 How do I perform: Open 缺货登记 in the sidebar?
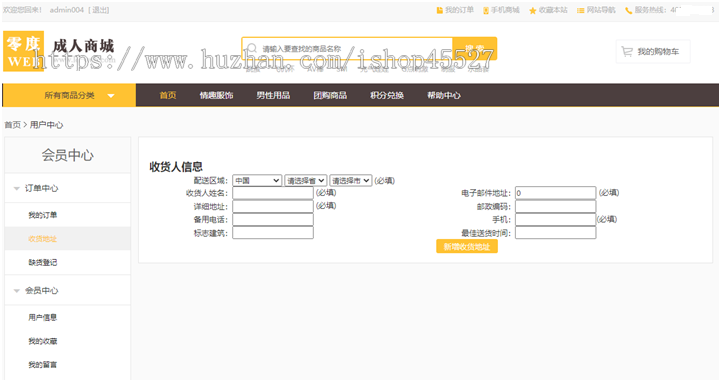43,262
